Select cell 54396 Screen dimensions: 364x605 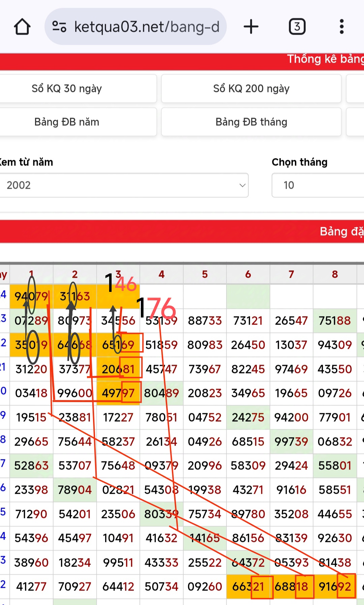31,538
